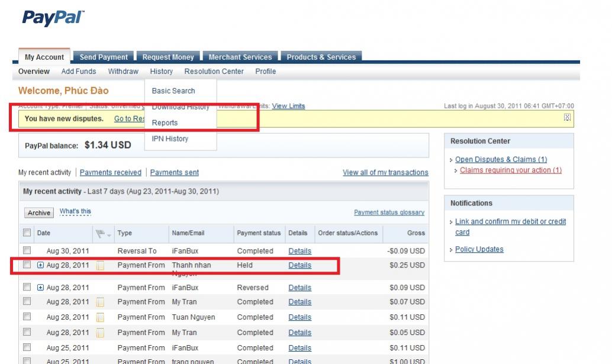The height and width of the screenshot is (364, 612).
Task: Open the History submenu
Action: point(162,72)
